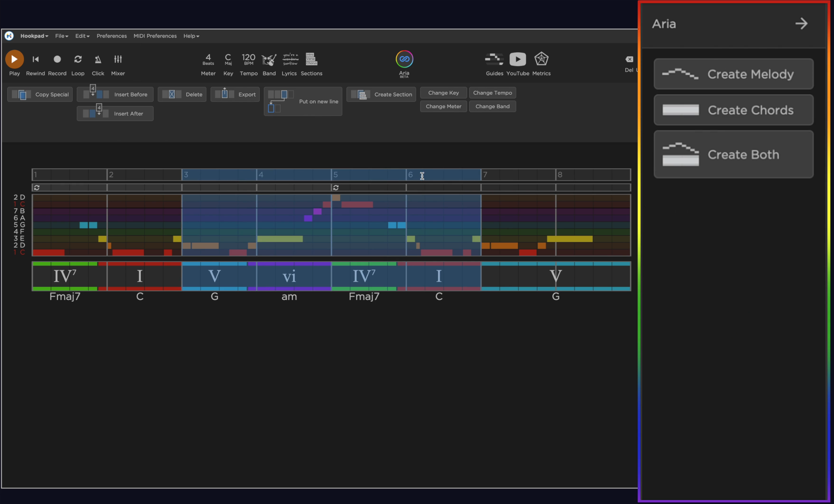Click the Copy Special button
Screen dimensions: 834x504
[x=40, y=94]
